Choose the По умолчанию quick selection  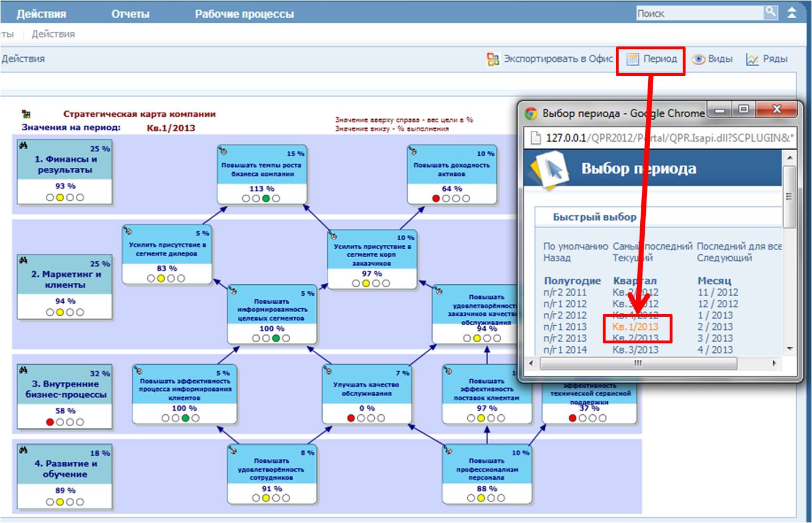pyautogui.click(x=575, y=246)
